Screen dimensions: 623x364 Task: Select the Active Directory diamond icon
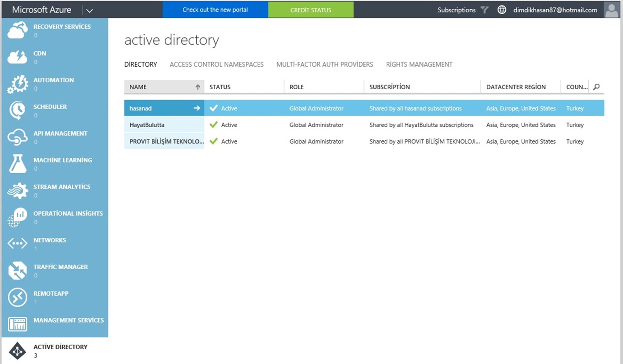(17, 351)
